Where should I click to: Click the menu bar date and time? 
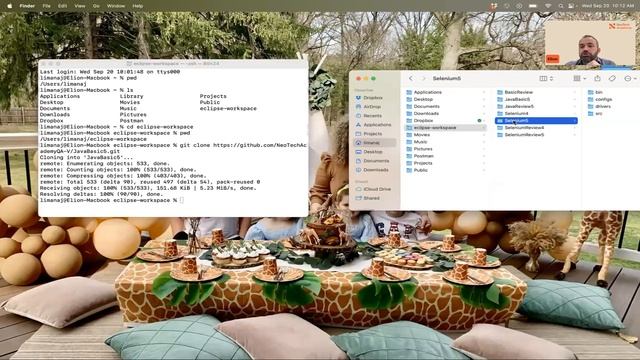point(608,6)
